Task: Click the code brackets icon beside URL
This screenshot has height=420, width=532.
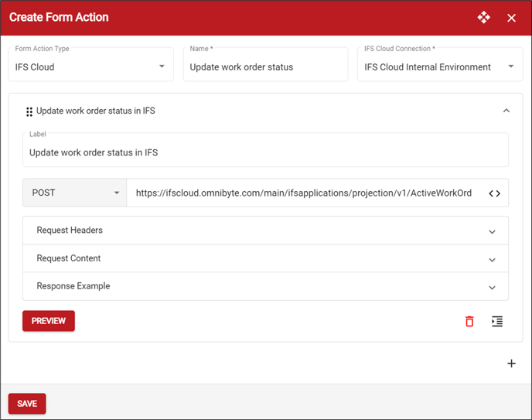Action: pos(494,193)
